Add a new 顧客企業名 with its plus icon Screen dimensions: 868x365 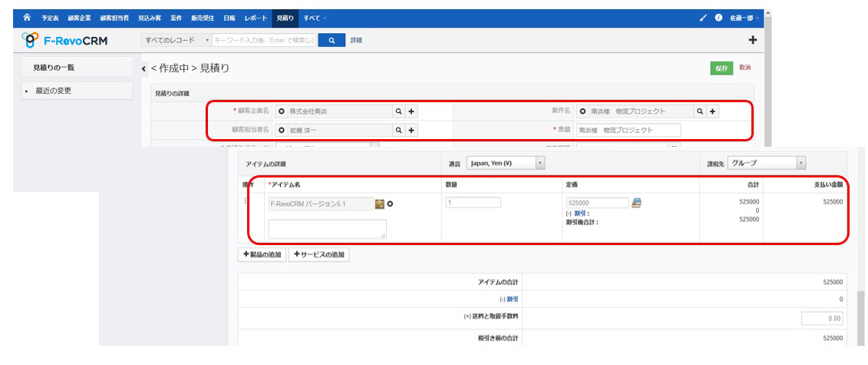point(411,111)
